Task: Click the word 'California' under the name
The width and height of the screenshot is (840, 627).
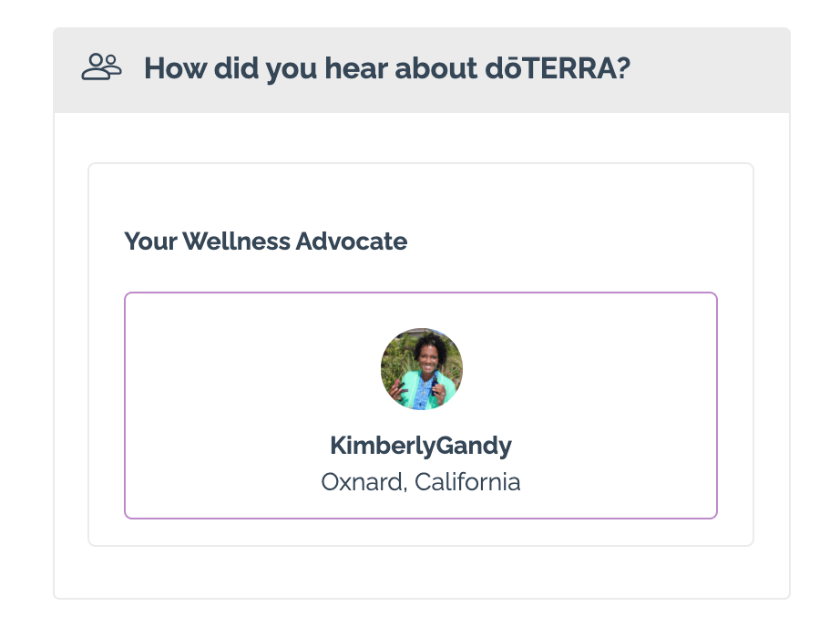Action: point(467,482)
